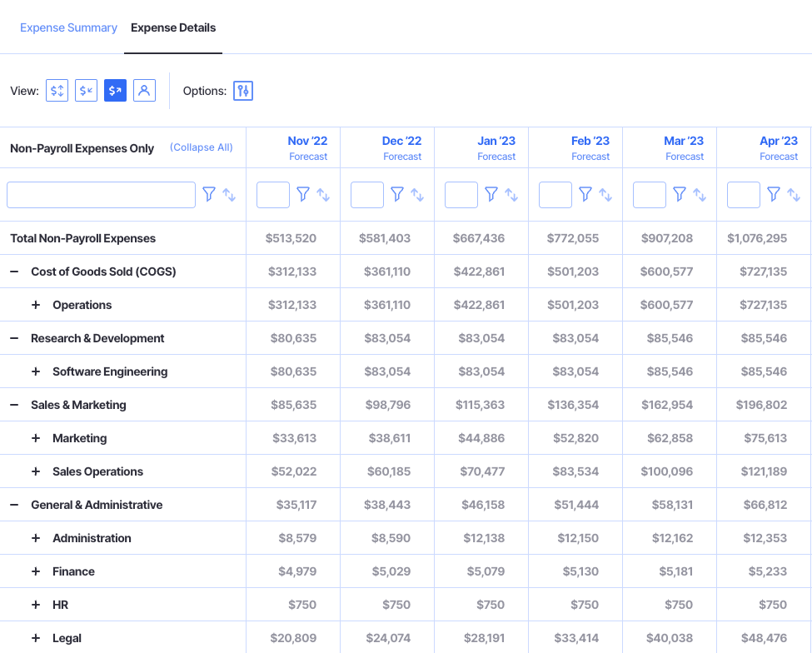Open the Options sliders icon

tap(242, 90)
